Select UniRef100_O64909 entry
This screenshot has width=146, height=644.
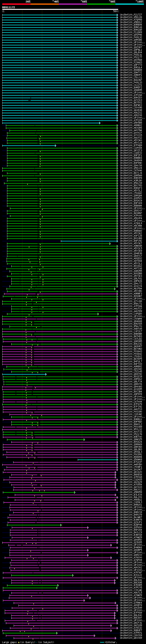131,161
